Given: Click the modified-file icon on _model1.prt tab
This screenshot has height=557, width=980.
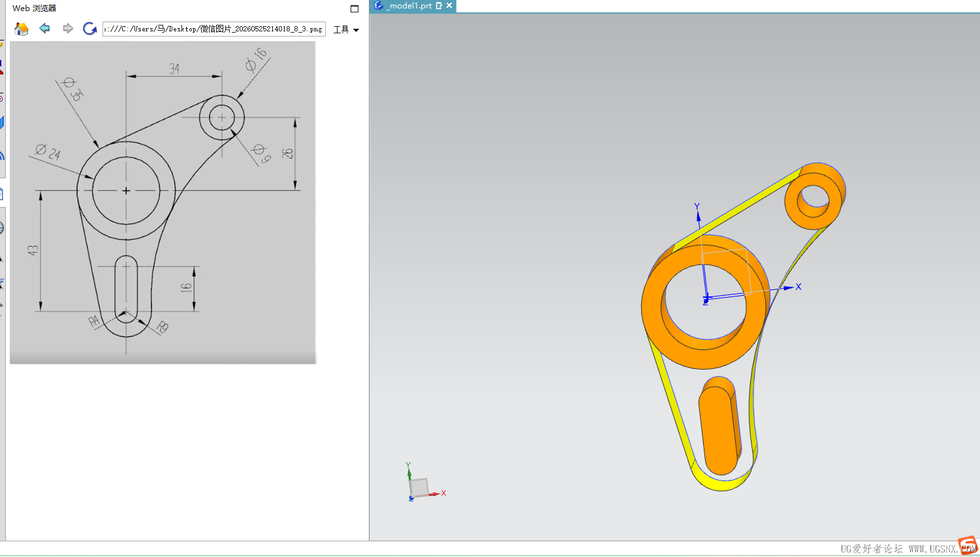Looking at the screenshot, I should pos(439,5).
